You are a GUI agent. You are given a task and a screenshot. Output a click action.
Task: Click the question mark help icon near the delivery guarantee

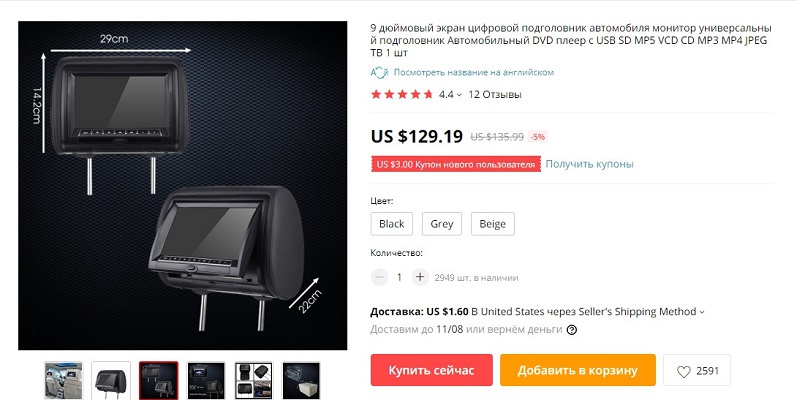[x=572, y=330]
